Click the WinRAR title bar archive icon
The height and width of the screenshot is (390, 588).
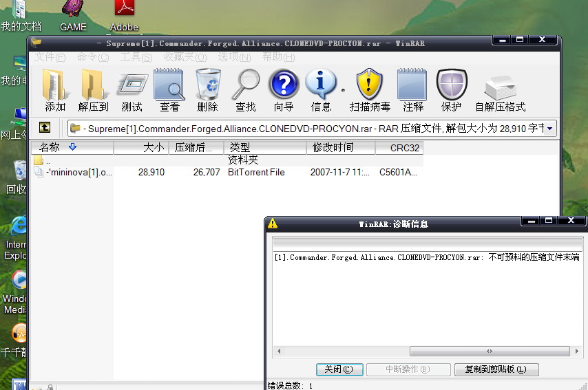point(36,43)
